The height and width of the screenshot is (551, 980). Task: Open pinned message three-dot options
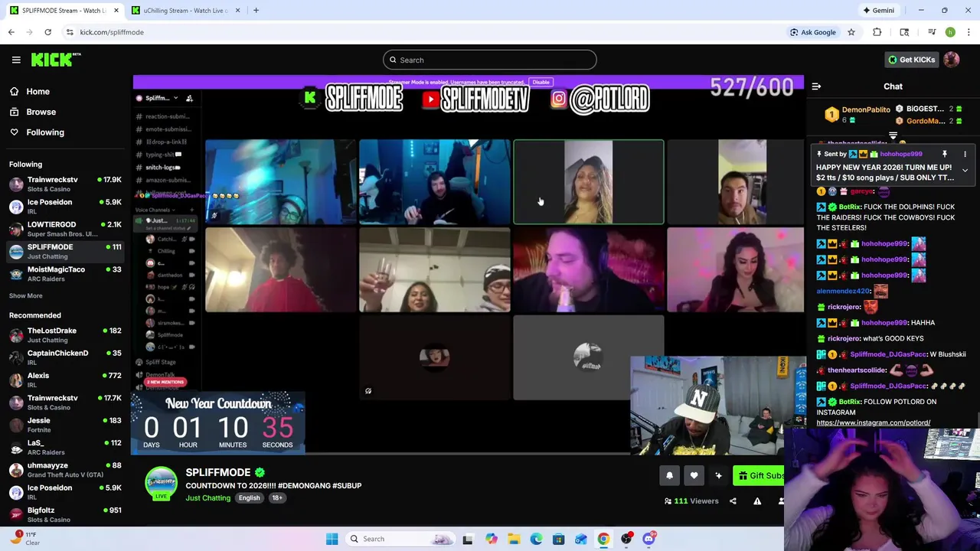(x=965, y=154)
